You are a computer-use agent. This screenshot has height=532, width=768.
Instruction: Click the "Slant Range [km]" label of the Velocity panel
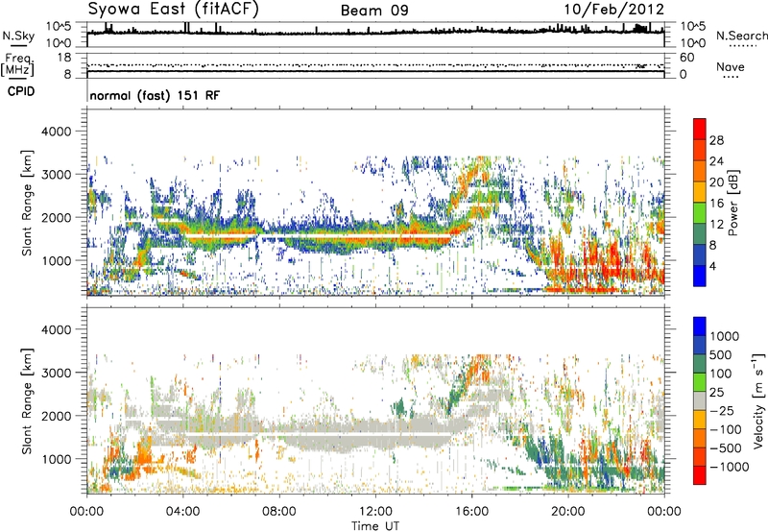tap(27, 401)
